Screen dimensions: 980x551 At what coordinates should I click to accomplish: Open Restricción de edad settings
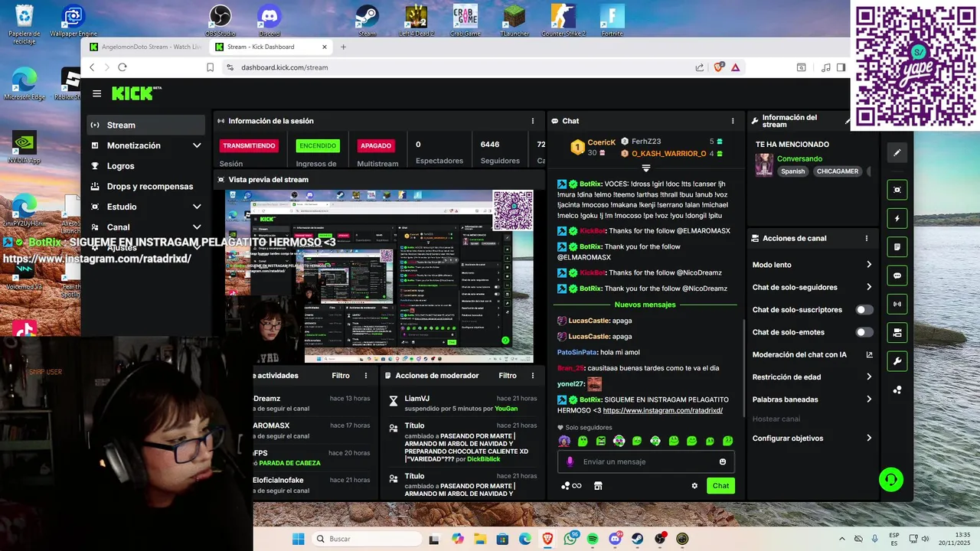click(812, 377)
